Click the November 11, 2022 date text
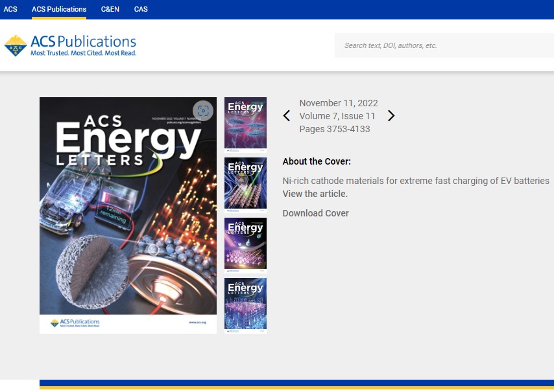The image size is (554, 392). pyautogui.click(x=339, y=103)
